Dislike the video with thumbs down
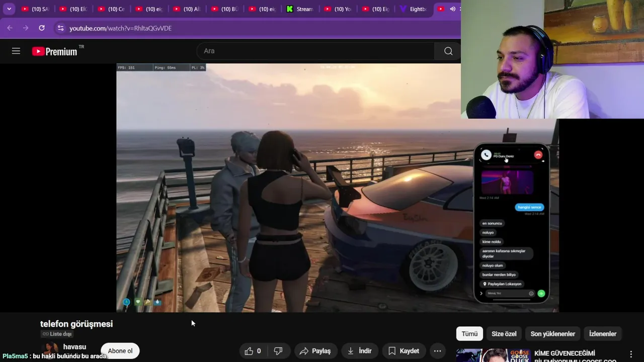This screenshot has height=362, width=644. pos(278,351)
